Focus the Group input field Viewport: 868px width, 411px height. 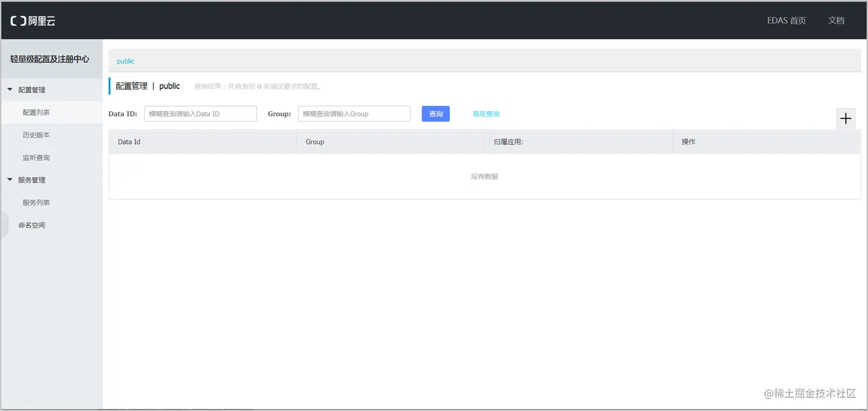(354, 114)
